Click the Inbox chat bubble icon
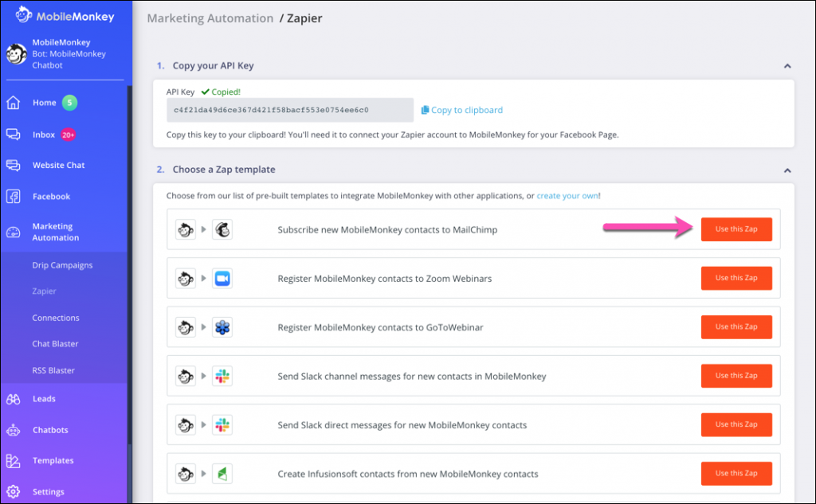Screen dimensions: 816x504 point(13,135)
